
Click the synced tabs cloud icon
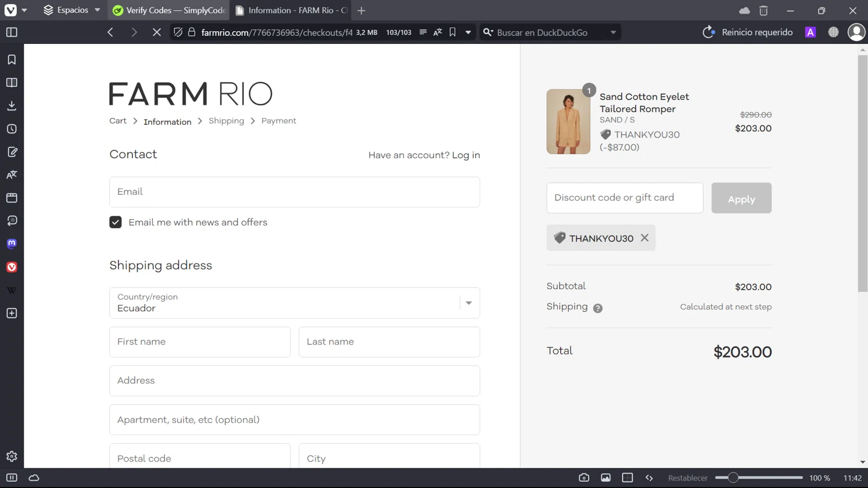(744, 10)
